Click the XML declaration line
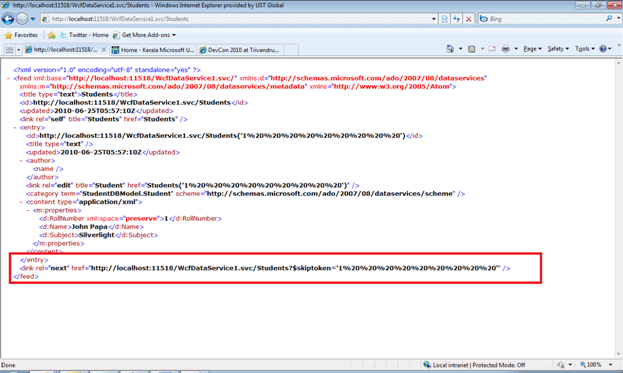The height and width of the screenshot is (373, 623). click(x=107, y=70)
